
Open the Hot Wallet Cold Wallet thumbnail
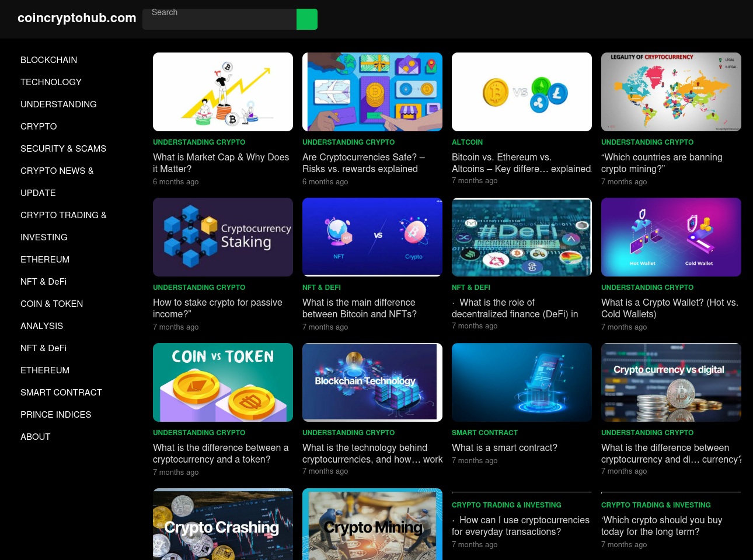(x=671, y=237)
